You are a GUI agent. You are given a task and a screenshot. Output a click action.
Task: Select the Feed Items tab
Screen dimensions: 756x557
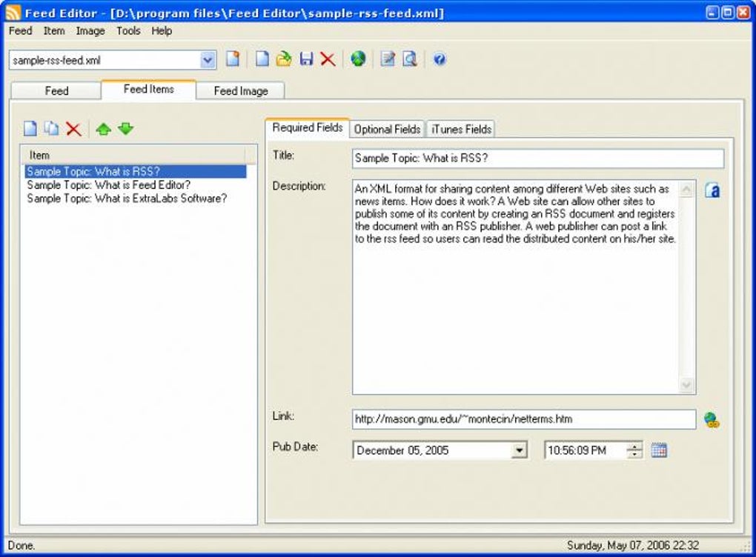click(148, 89)
